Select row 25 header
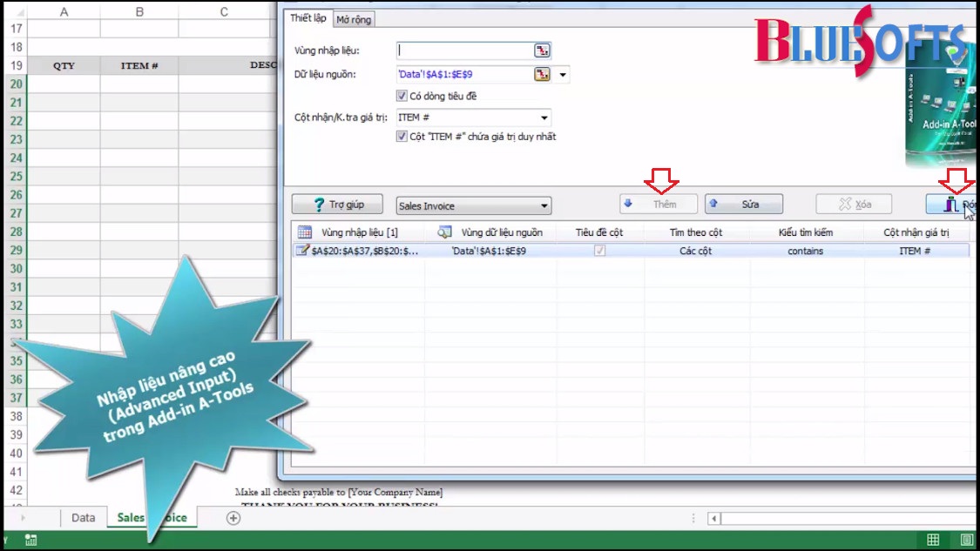 [16, 176]
